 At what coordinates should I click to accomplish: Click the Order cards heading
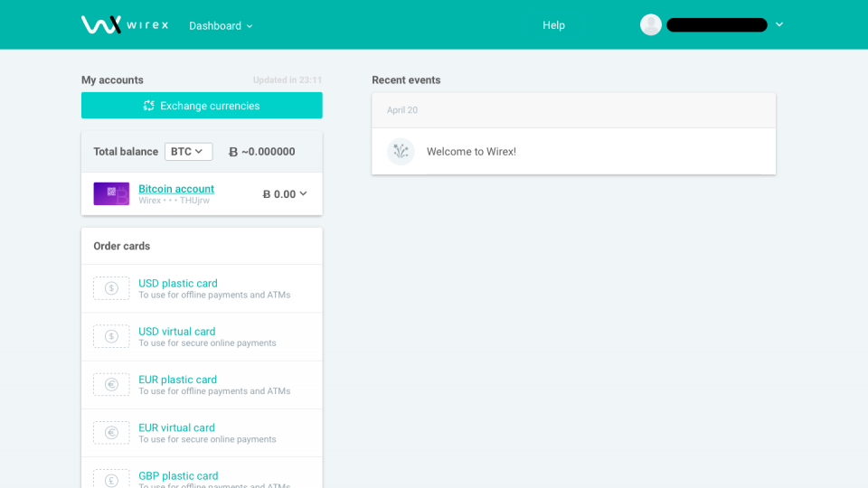122,246
